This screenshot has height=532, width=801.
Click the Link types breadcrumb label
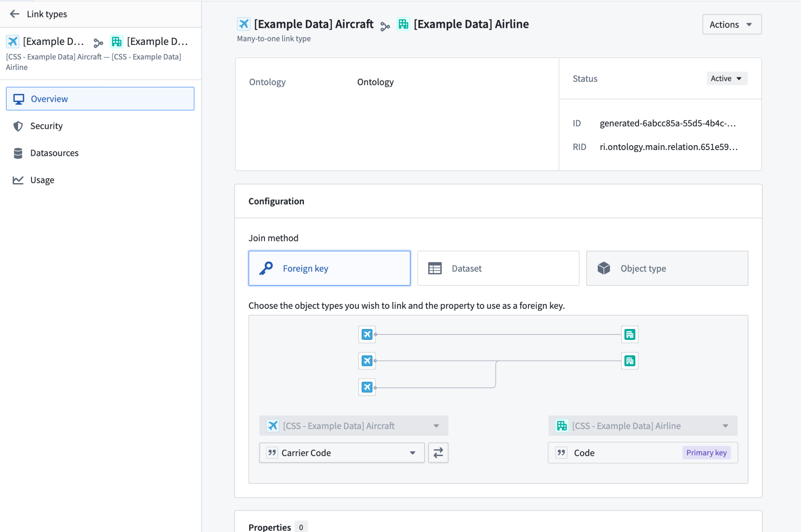click(x=47, y=14)
